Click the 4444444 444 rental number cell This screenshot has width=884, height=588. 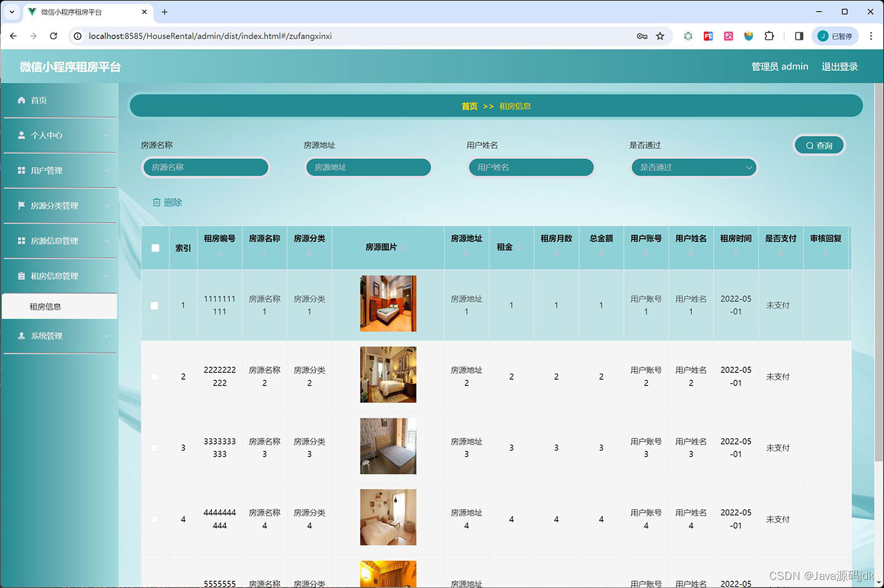(x=219, y=519)
